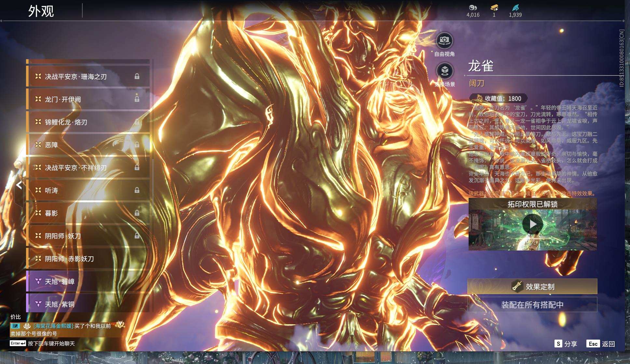Click the blue currency icon above 1,939
Viewport: 630px width, 364px height.
coord(515,7)
